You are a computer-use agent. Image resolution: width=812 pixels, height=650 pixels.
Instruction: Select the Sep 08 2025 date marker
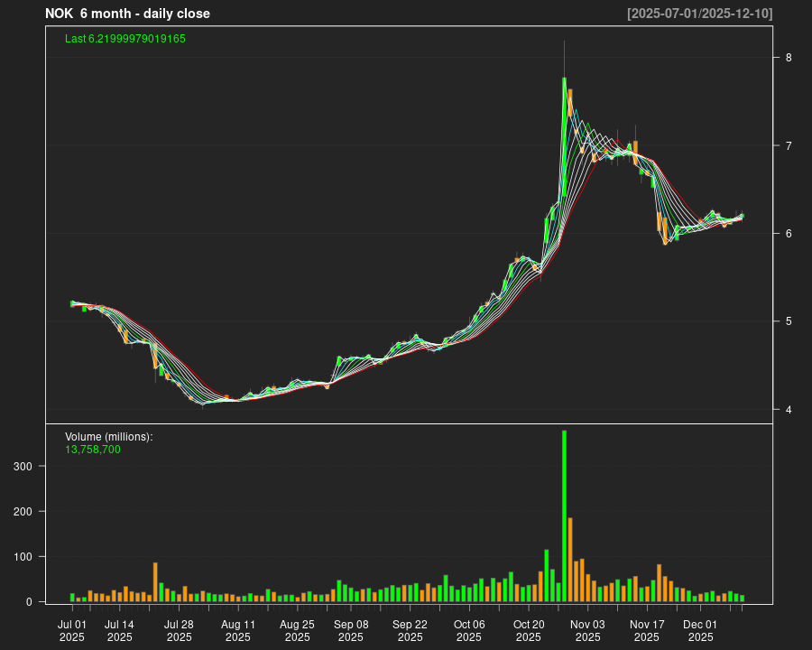click(351, 630)
